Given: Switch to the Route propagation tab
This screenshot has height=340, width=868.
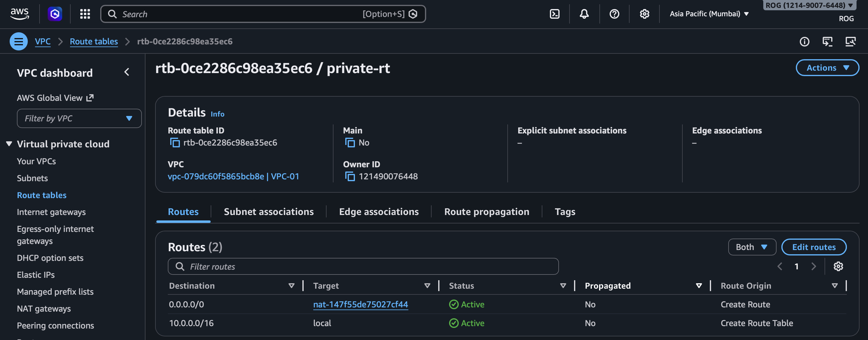Looking at the screenshot, I should (x=486, y=212).
